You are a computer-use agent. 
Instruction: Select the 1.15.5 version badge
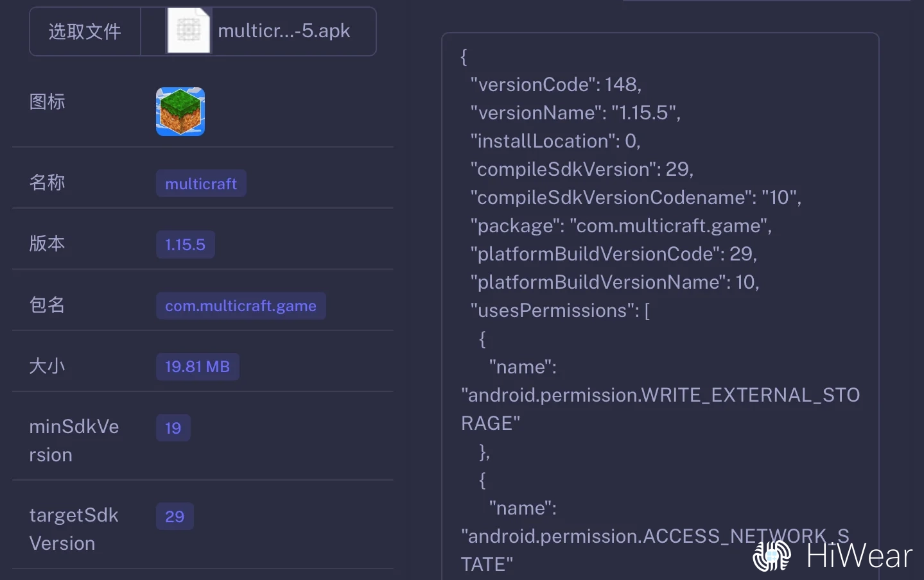pos(185,244)
